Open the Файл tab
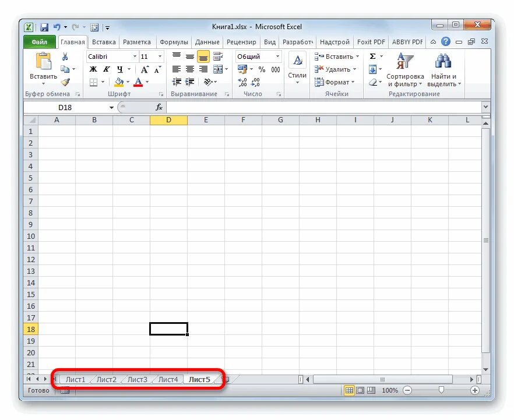Viewport: 514px width, 420px height. pos(40,43)
